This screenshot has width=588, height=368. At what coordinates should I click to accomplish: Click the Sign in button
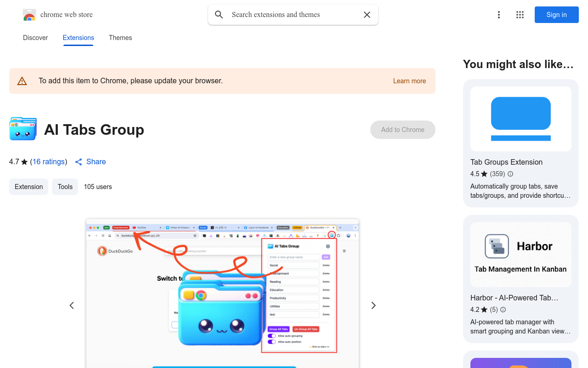coord(556,15)
